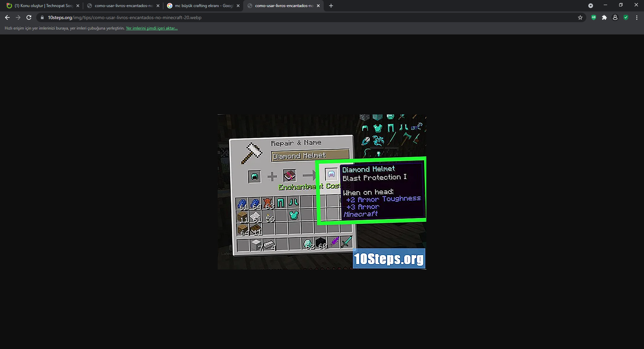Open the green AB extension
Screen dimensions: 644x349
594,17
